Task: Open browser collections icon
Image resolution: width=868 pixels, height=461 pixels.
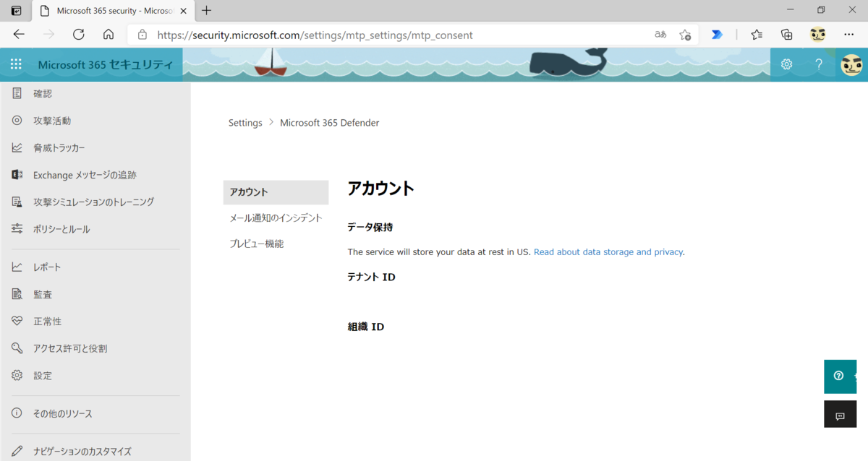Action: [x=787, y=35]
